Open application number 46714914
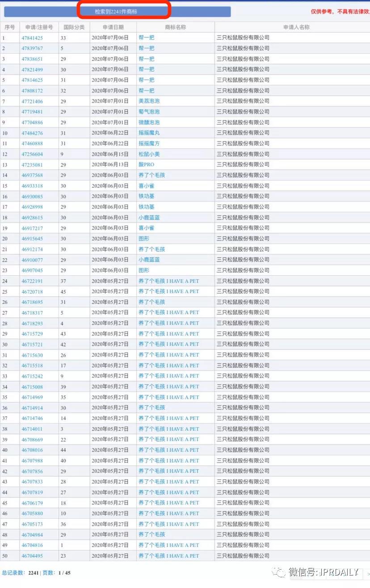This screenshot has width=370, height=588. pyautogui.click(x=32, y=408)
